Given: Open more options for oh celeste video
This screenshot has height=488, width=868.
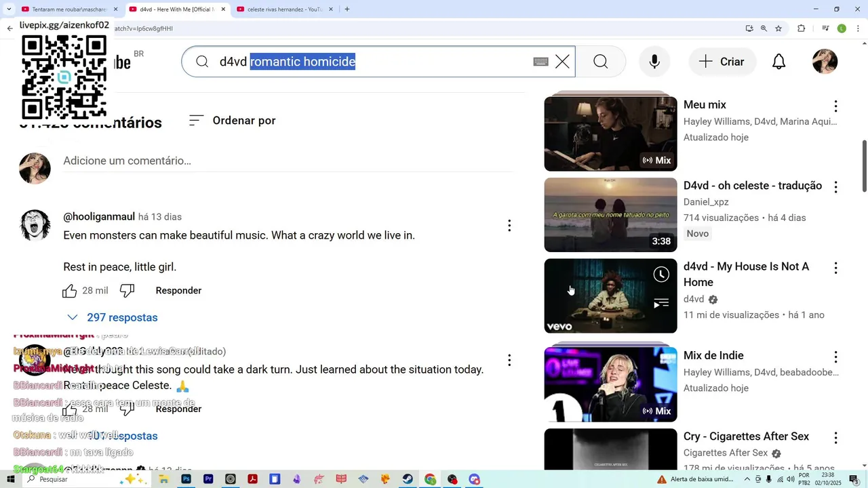Looking at the screenshot, I should 835,187.
